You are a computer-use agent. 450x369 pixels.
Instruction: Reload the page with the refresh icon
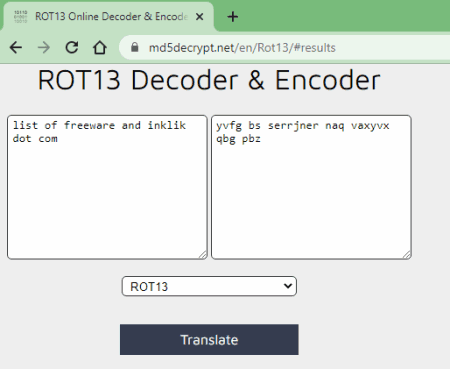click(72, 48)
